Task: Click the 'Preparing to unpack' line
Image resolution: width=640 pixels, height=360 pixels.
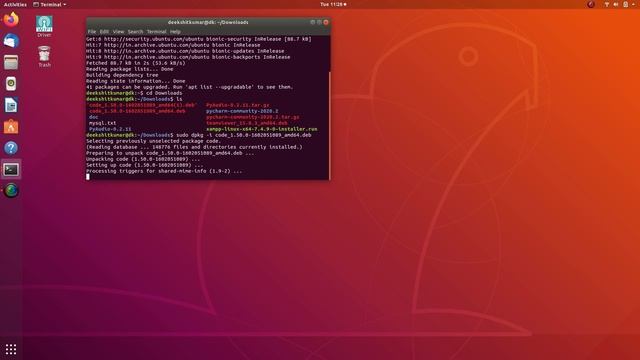Action: coord(170,153)
